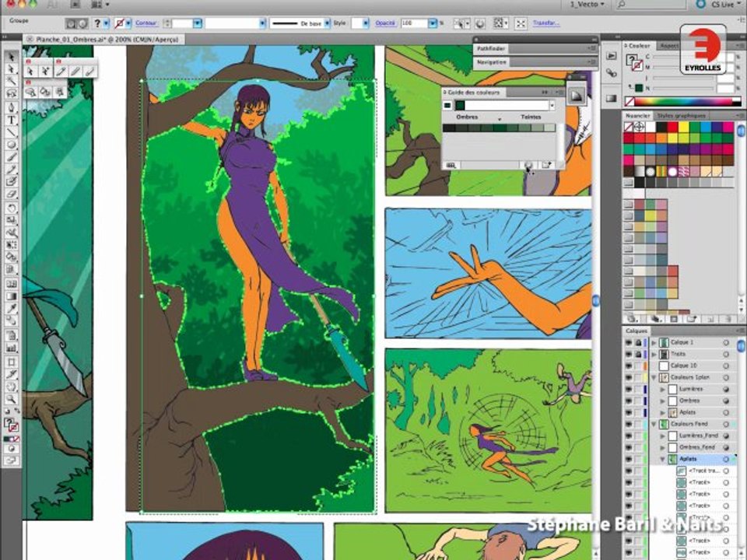Click the C channel slider in Couleur panel
The image size is (747, 560).
(x=684, y=57)
